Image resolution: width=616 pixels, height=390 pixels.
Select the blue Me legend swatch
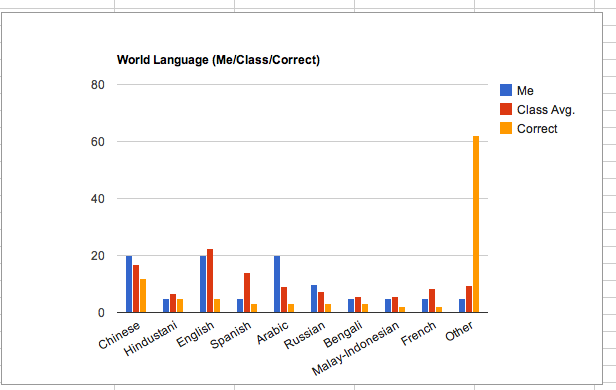pyautogui.click(x=506, y=90)
